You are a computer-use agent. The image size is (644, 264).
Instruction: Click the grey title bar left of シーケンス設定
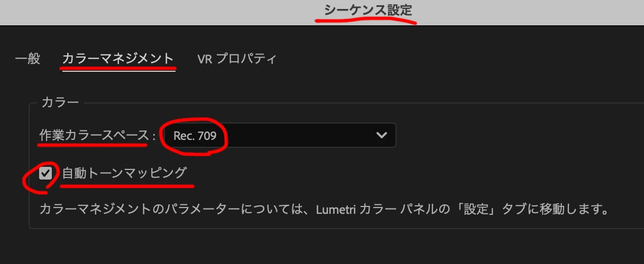[x=159, y=12]
